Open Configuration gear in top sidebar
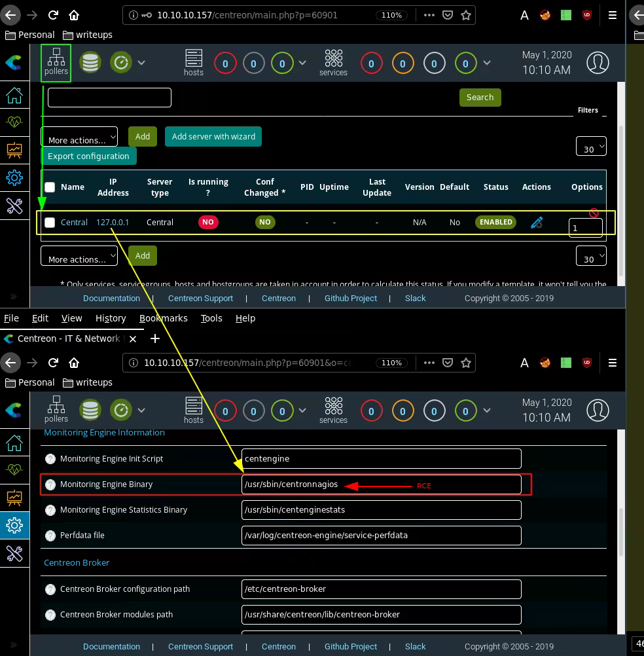644x656 pixels. [x=14, y=177]
